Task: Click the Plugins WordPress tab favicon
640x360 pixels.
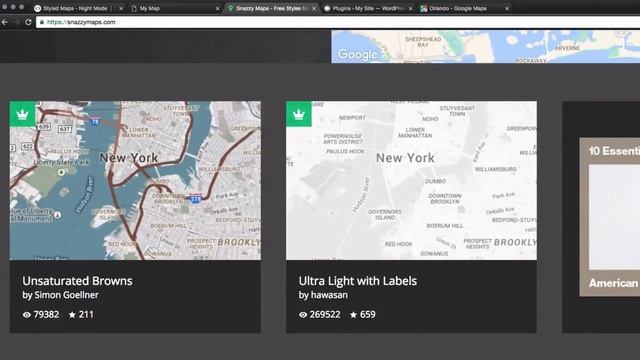Action: pos(327,8)
